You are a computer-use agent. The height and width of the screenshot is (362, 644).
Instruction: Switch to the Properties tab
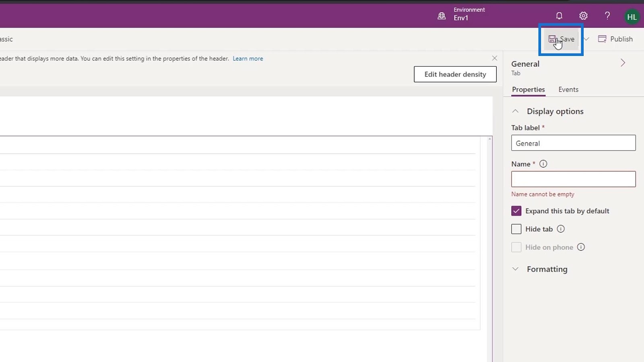[x=528, y=89]
